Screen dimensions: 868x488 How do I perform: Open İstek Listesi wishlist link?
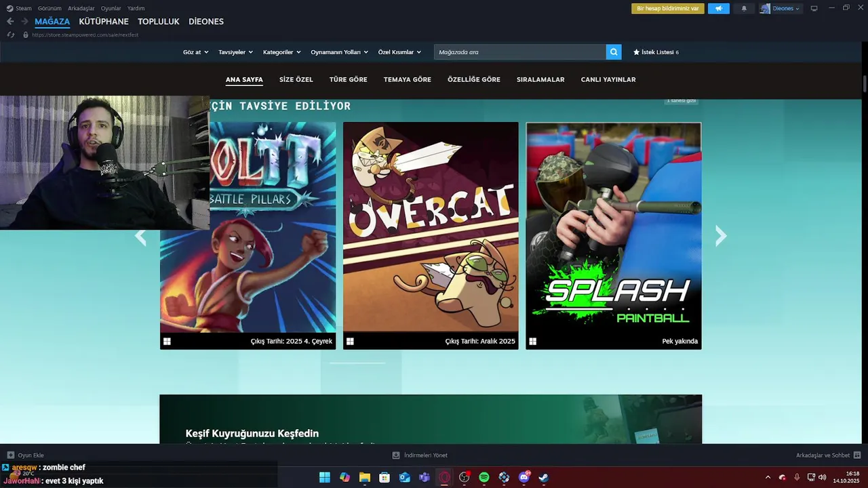656,52
